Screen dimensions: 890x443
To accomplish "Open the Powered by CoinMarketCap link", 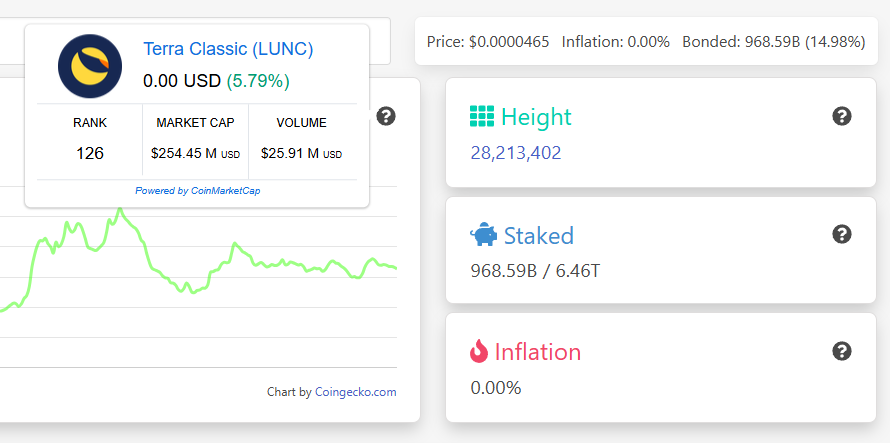I will pos(197,190).
